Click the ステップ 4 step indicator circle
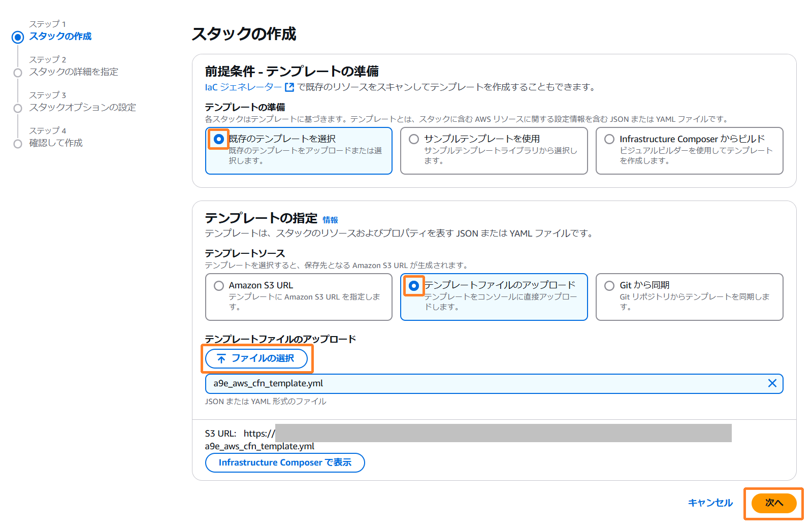 (x=18, y=144)
